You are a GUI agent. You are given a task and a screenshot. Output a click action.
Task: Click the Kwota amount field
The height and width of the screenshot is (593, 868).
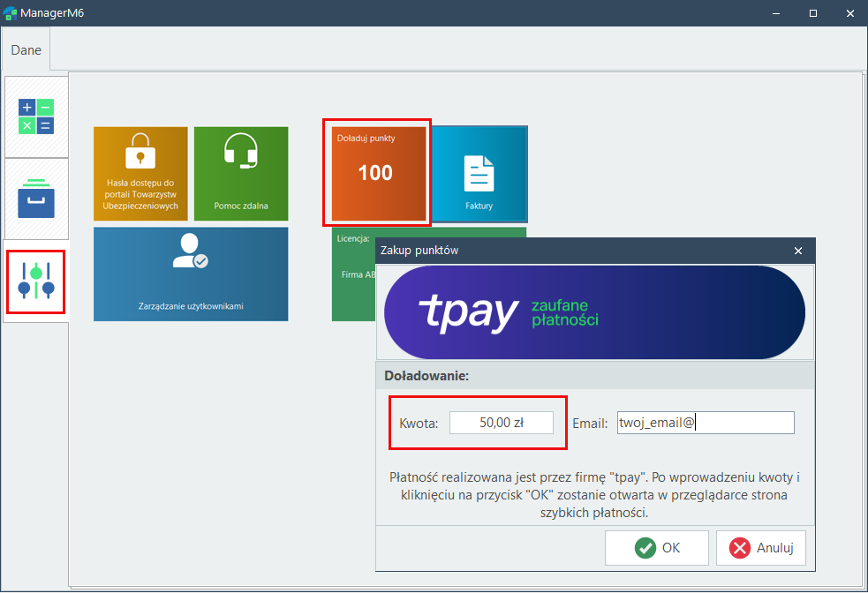tap(501, 423)
